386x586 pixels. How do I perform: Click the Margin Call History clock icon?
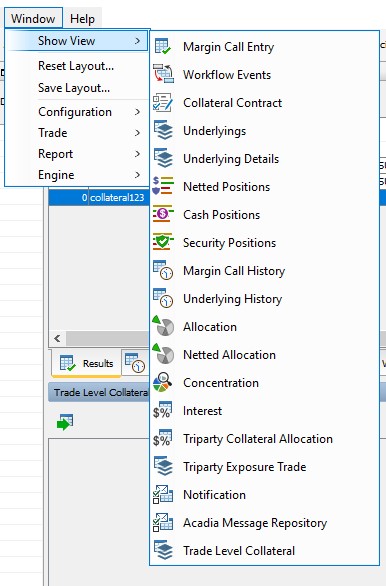tap(163, 271)
